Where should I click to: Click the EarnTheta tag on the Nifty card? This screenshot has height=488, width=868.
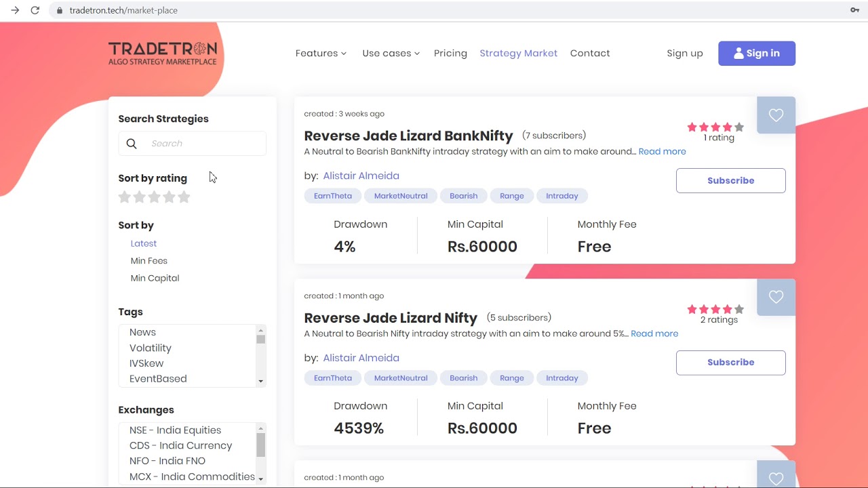(x=333, y=378)
